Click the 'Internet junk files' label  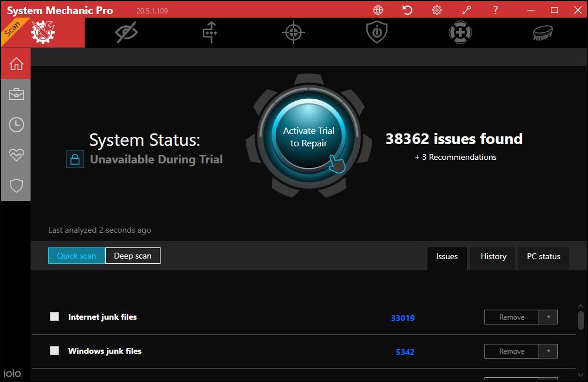(102, 317)
